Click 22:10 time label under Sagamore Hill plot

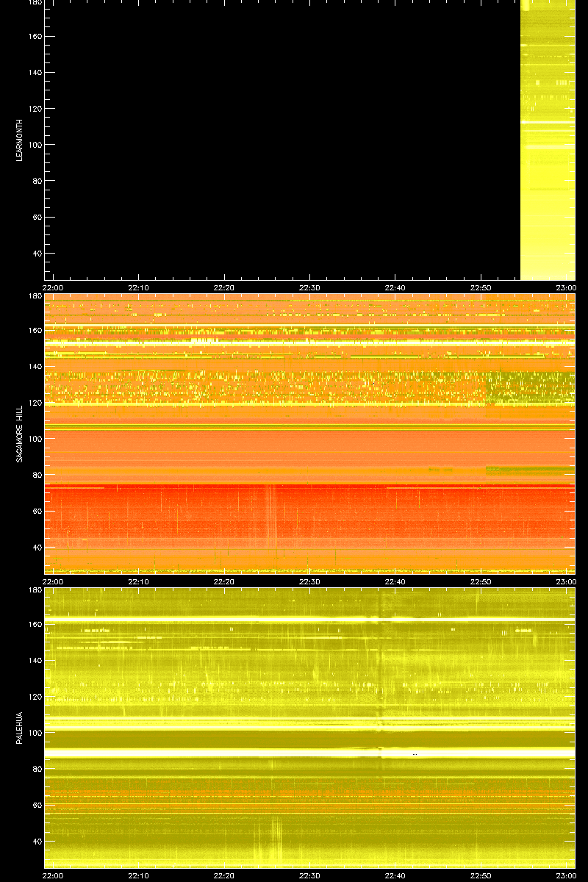[139, 581]
